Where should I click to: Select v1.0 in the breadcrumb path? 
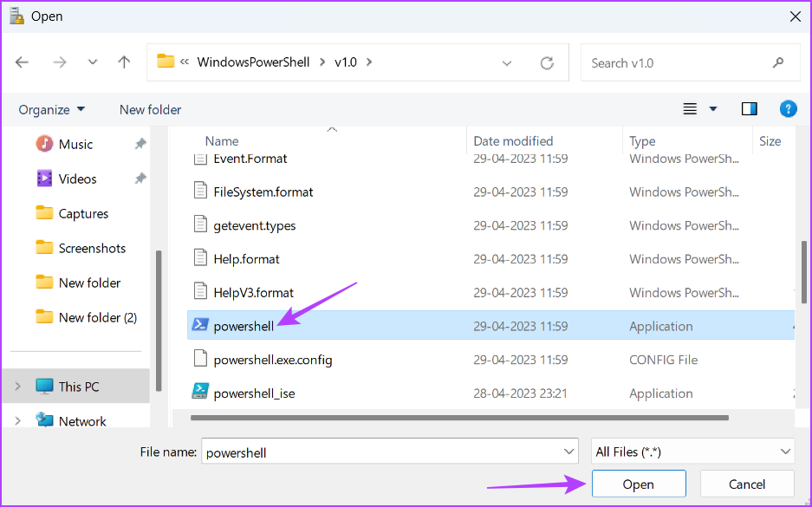[346, 62]
